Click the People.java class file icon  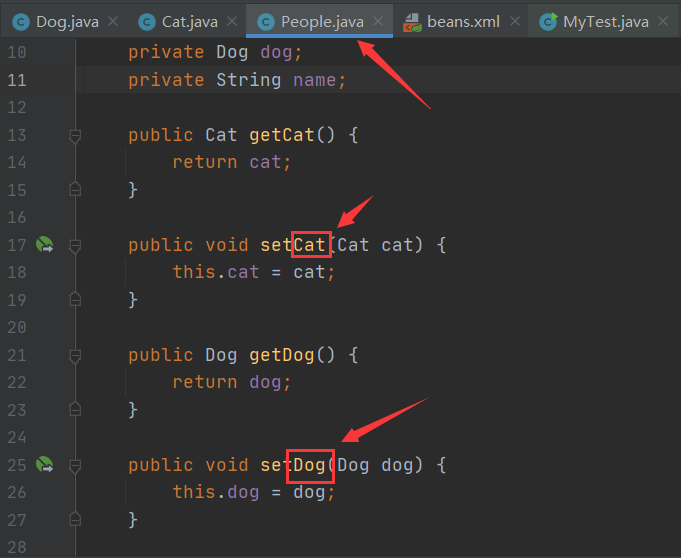coord(266,22)
